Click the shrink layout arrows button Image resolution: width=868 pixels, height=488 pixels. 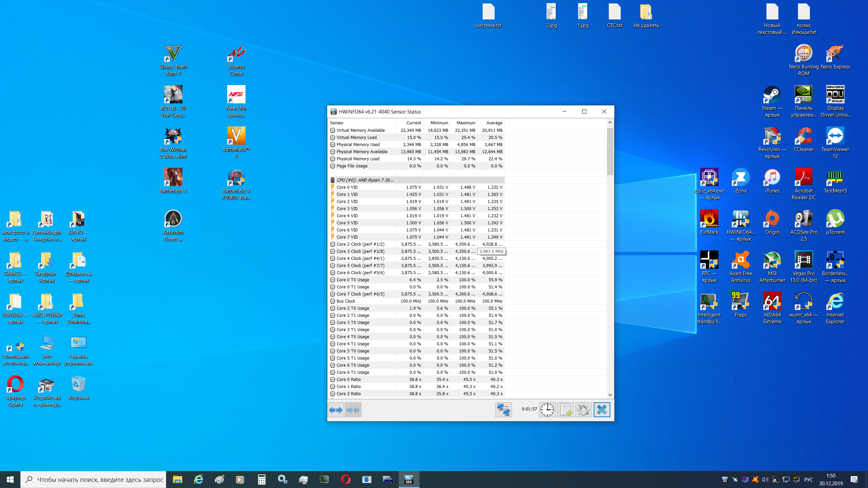tap(353, 410)
